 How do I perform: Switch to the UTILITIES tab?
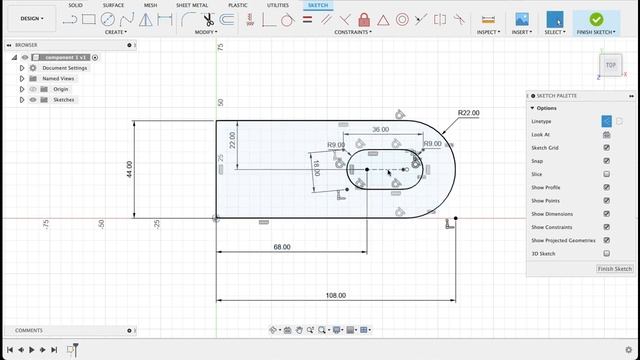pos(278,5)
